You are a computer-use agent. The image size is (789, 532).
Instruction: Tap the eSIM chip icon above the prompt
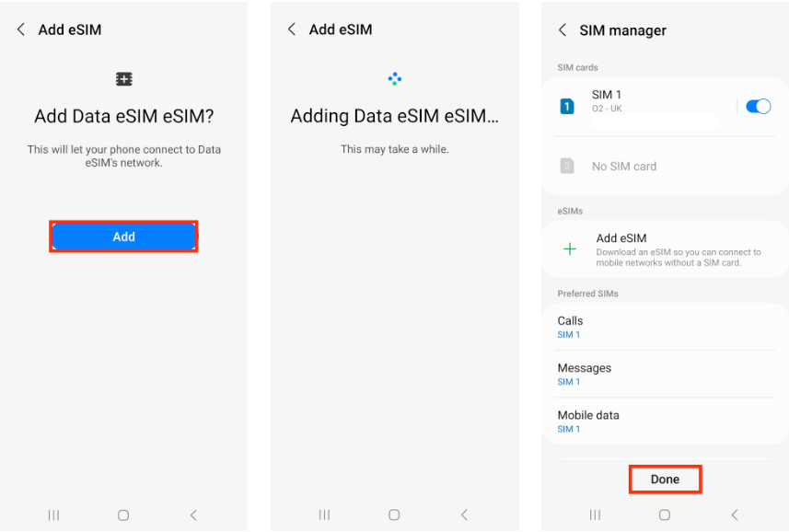124,79
